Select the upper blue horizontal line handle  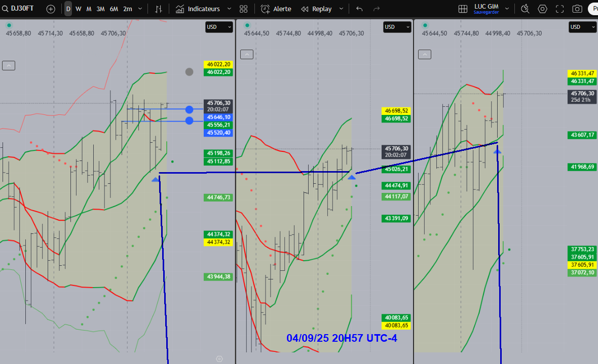tap(189, 110)
